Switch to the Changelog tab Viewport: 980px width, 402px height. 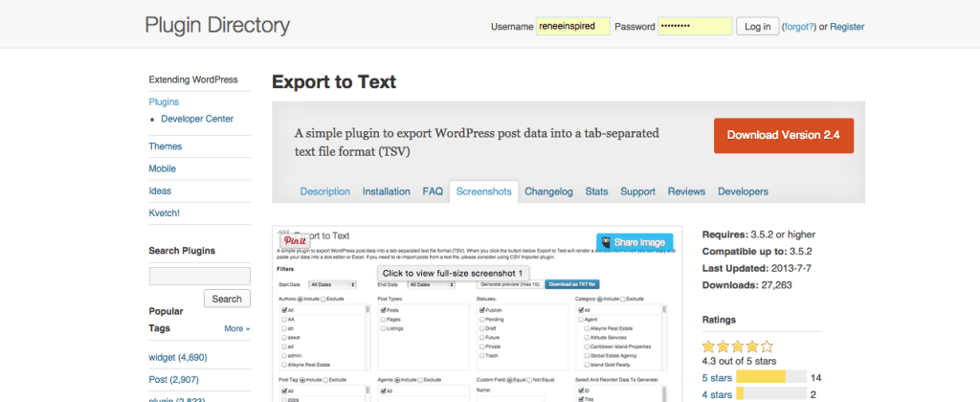coord(548,191)
